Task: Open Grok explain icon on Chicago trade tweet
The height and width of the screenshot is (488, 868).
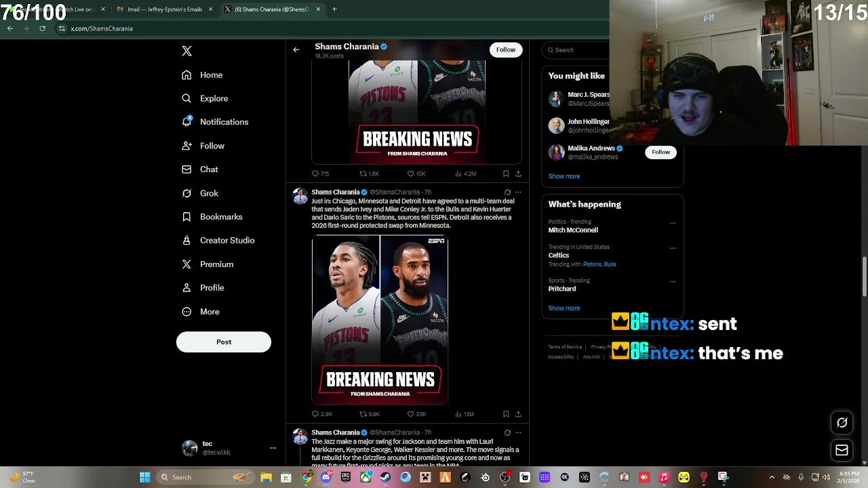Action: point(507,192)
